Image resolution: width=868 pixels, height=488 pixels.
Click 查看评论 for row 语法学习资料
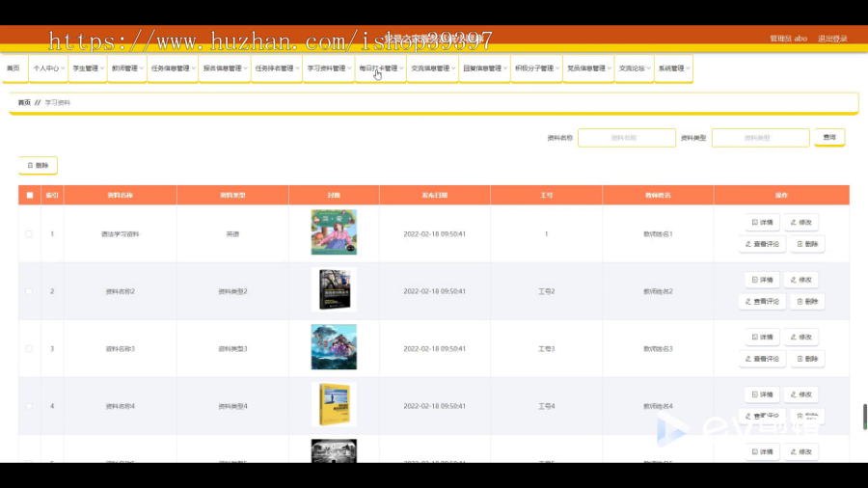(762, 244)
